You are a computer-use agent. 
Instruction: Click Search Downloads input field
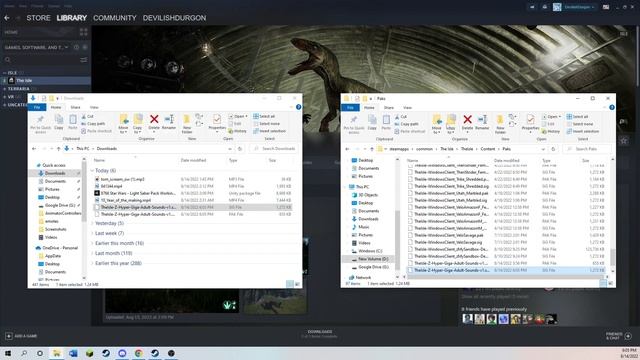[x=275, y=149]
